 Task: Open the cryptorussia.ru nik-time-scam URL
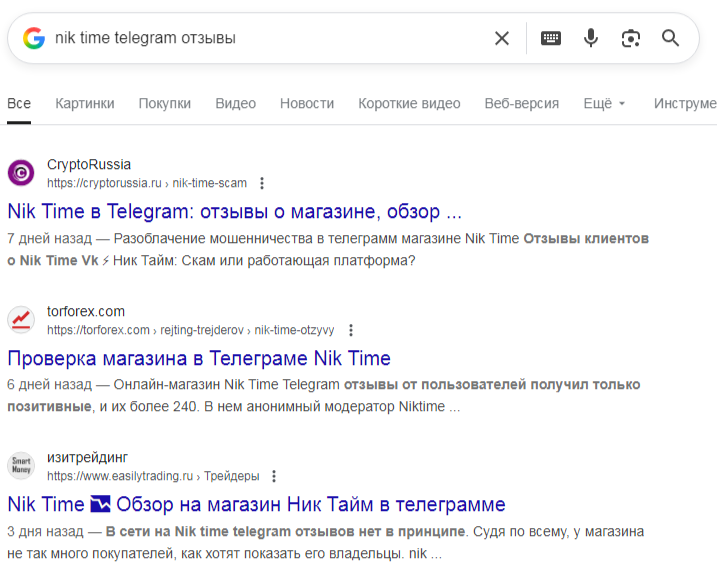147,183
